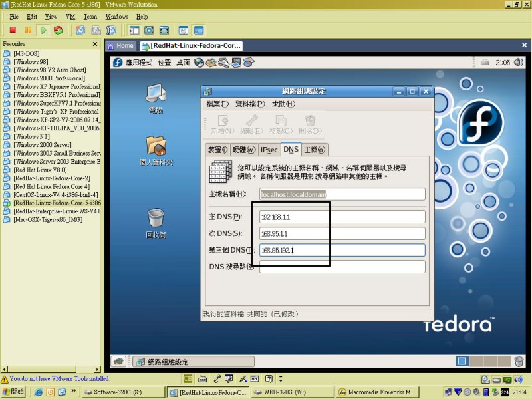Screen dimensions: 532x399
Task: Click the Take Snapshot toolbar icon
Action: click(80, 30)
